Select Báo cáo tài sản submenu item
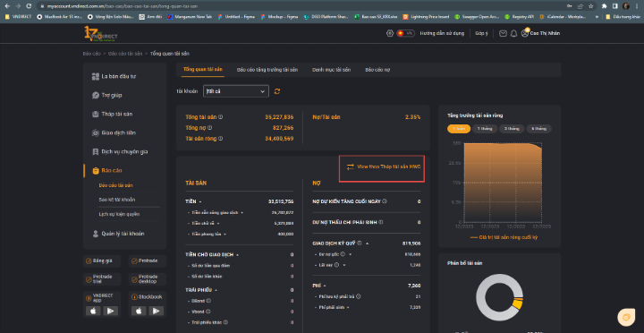This screenshot has height=333, width=644. point(115,185)
